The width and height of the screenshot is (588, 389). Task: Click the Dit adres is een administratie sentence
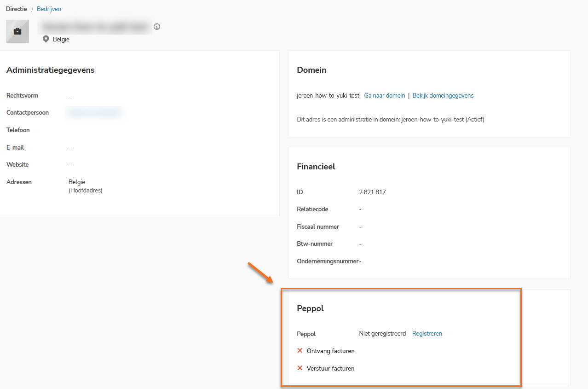(391, 120)
